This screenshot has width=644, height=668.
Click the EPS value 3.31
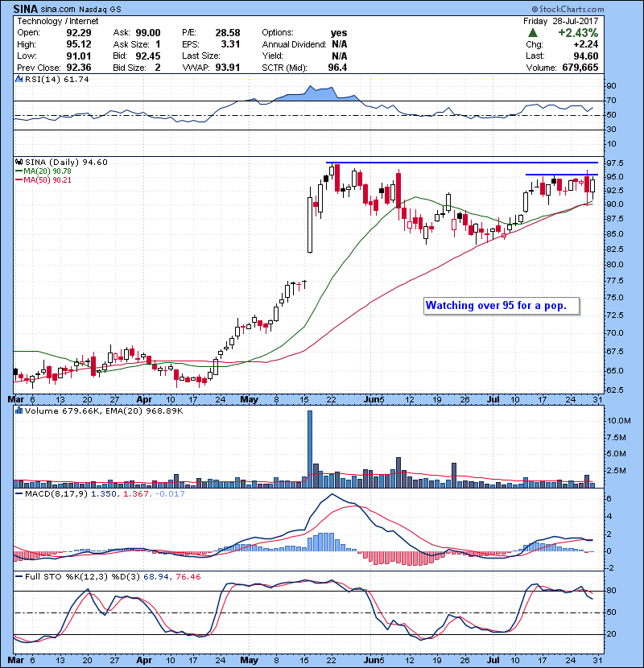[230, 44]
